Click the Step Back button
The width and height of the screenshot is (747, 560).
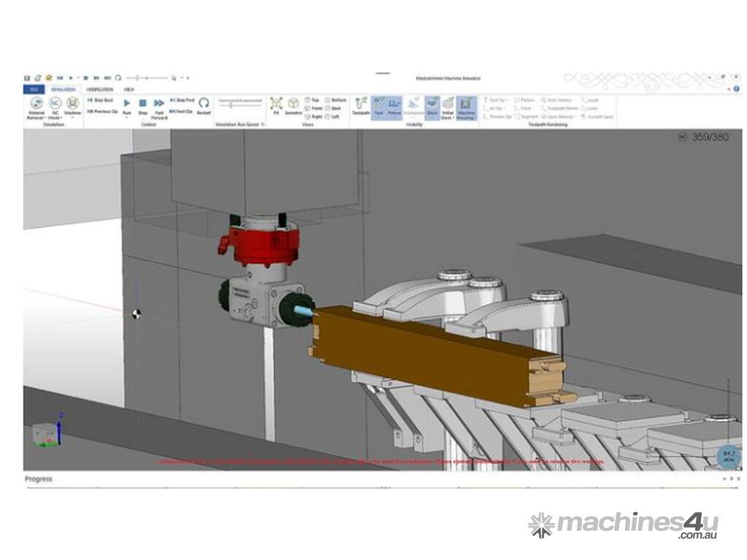(101, 100)
